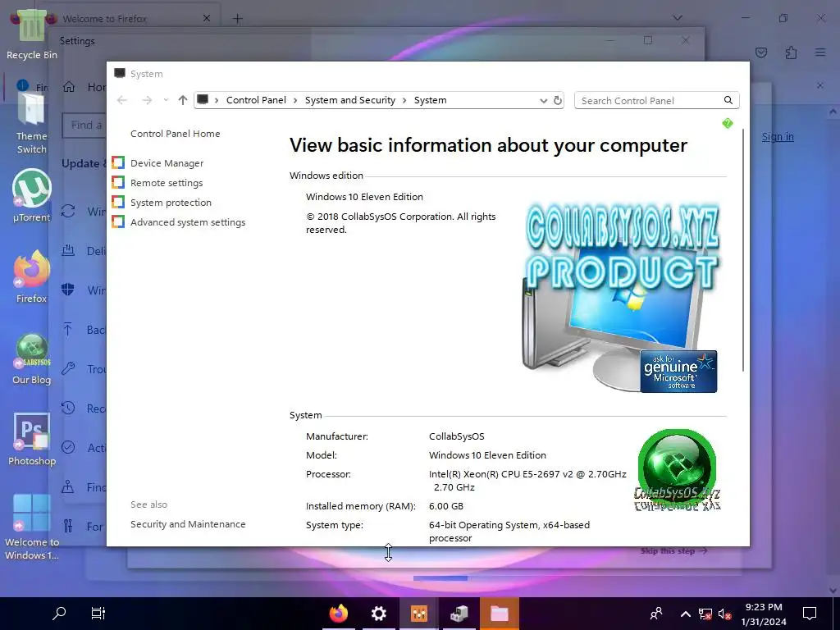This screenshot has width=840, height=630.
Task: Open Device Manager from the sidebar
Action: click(167, 163)
